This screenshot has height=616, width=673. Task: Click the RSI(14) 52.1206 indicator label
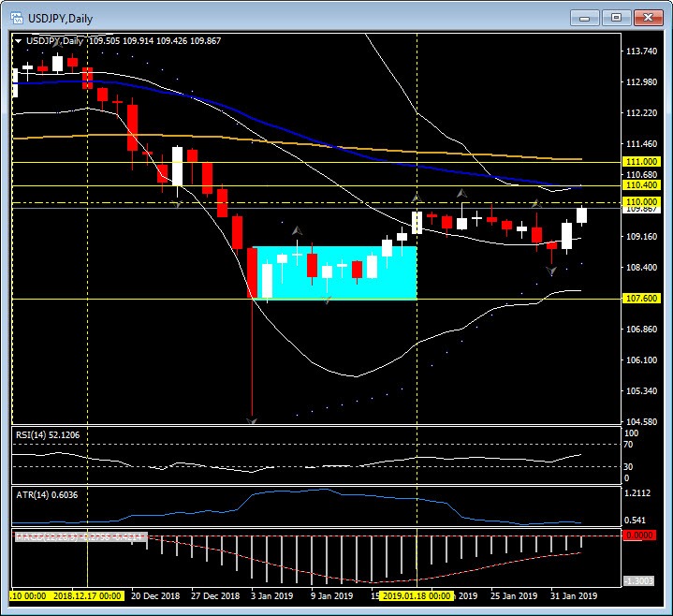tap(48, 434)
